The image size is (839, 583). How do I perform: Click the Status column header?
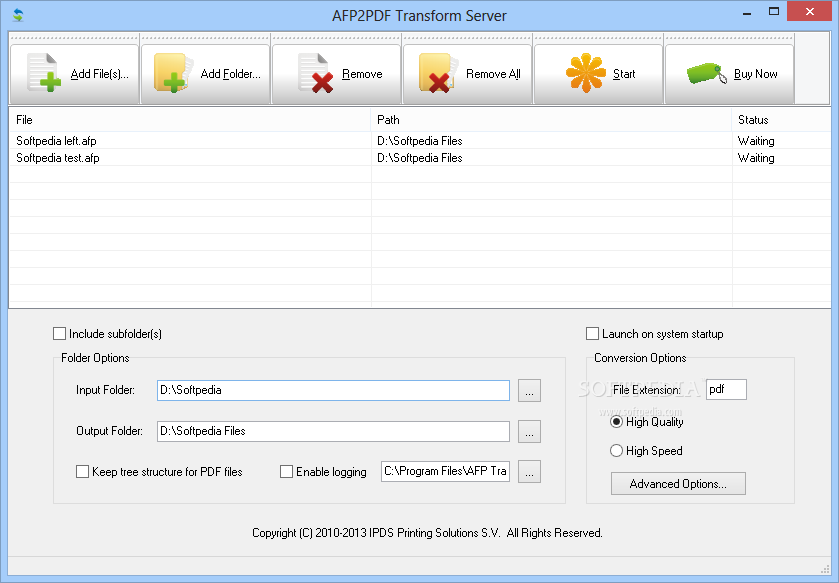781,120
